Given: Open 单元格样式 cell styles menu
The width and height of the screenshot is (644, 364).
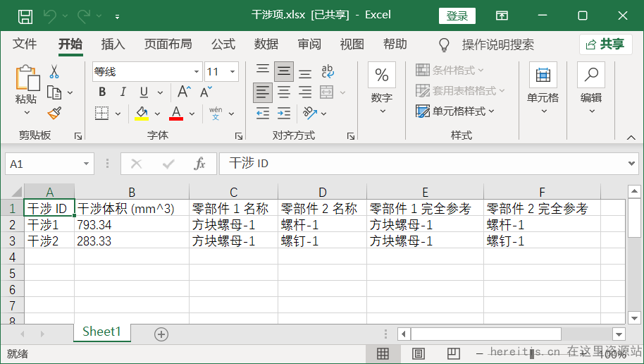Looking at the screenshot, I should (455, 111).
